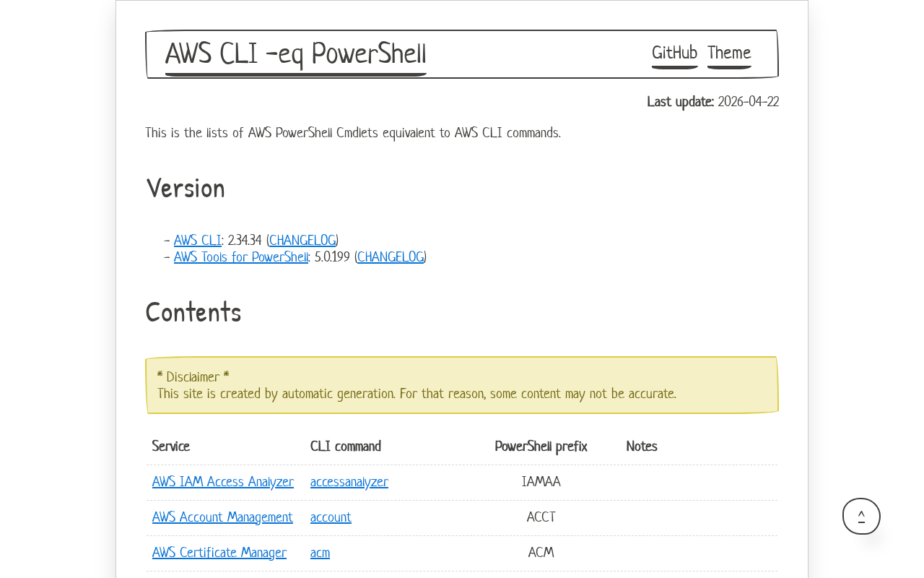The width and height of the screenshot is (924, 578).
Task: Click the scroll-to-top caret button
Action: click(x=861, y=517)
